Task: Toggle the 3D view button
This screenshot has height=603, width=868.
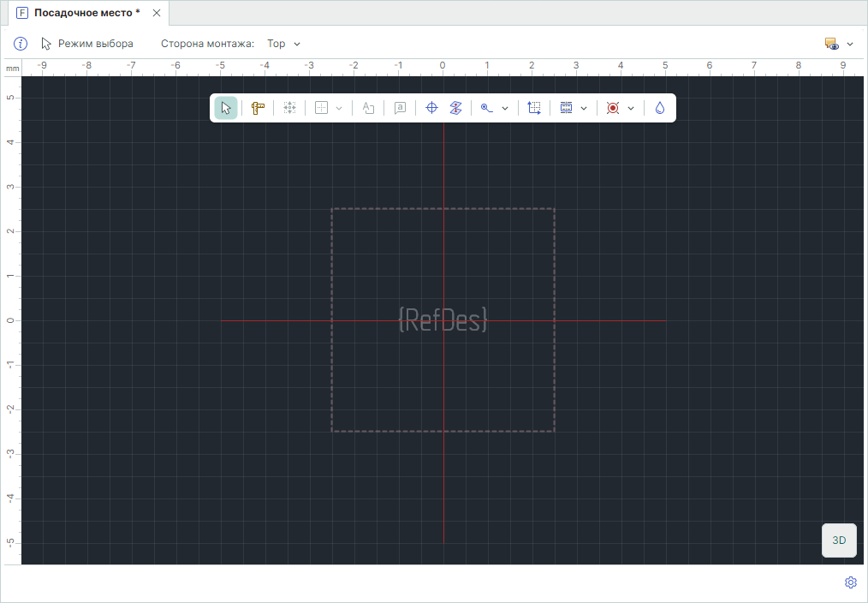Action: (x=839, y=540)
